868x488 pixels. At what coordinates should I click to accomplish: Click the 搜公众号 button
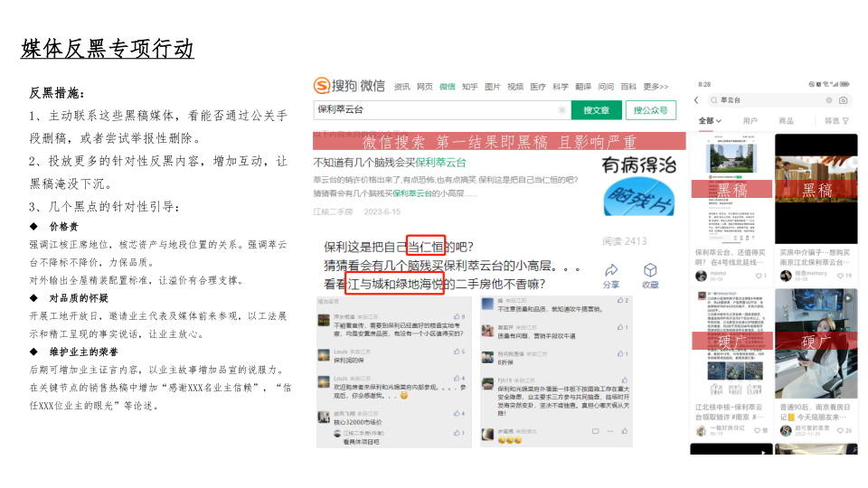coord(650,110)
